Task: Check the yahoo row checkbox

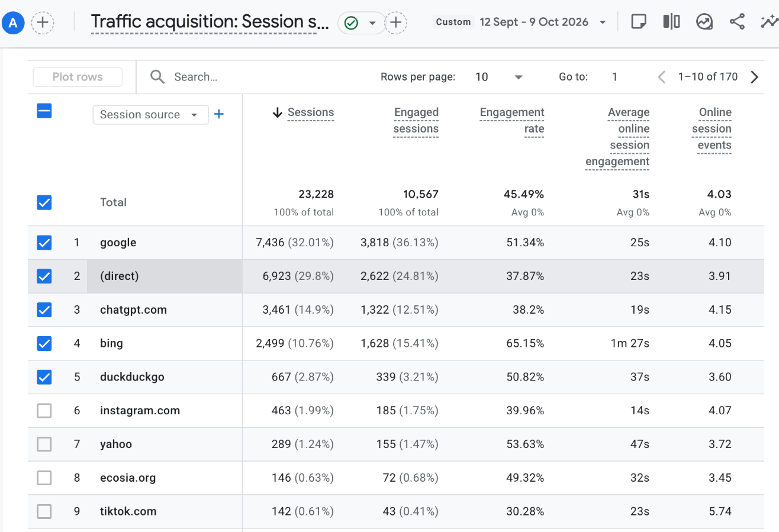Action: 44,444
